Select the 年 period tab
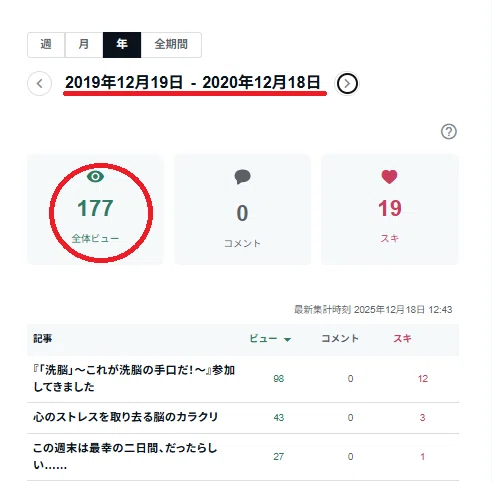The width and height of the screenshot is (492, 483). [x=122, y=45]
